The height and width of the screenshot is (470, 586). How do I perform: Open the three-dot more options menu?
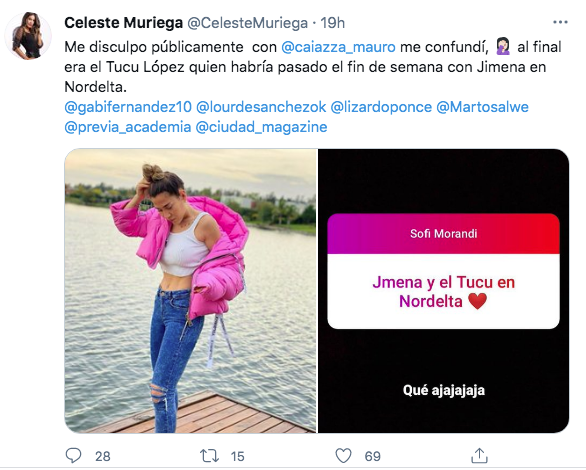tap(560, 23)
